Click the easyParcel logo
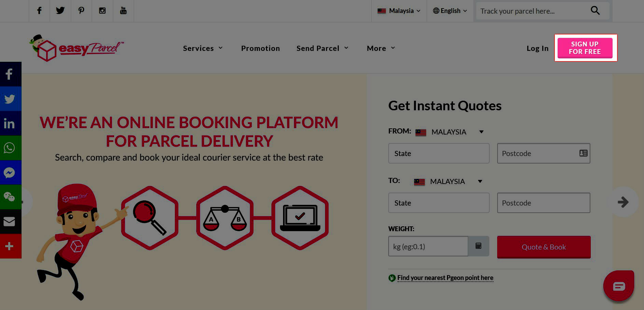Viewport: 644px width, 310px height. [x=77, y=48]
